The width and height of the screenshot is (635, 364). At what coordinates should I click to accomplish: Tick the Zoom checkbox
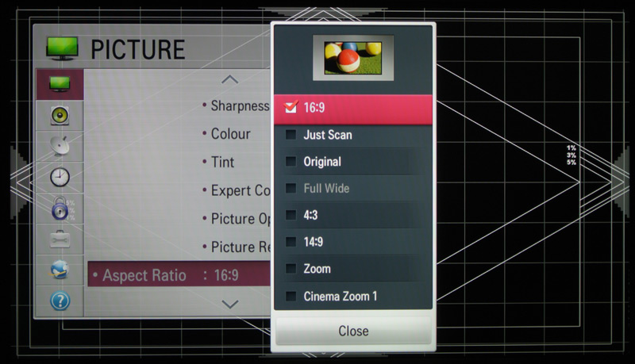click(291, 269)
